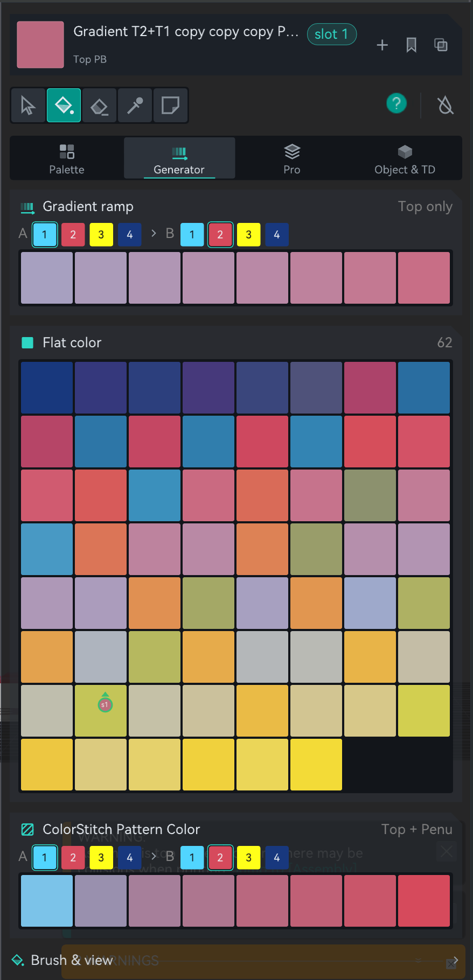Select Gradient ramp B color 2

tap(220, 235)
